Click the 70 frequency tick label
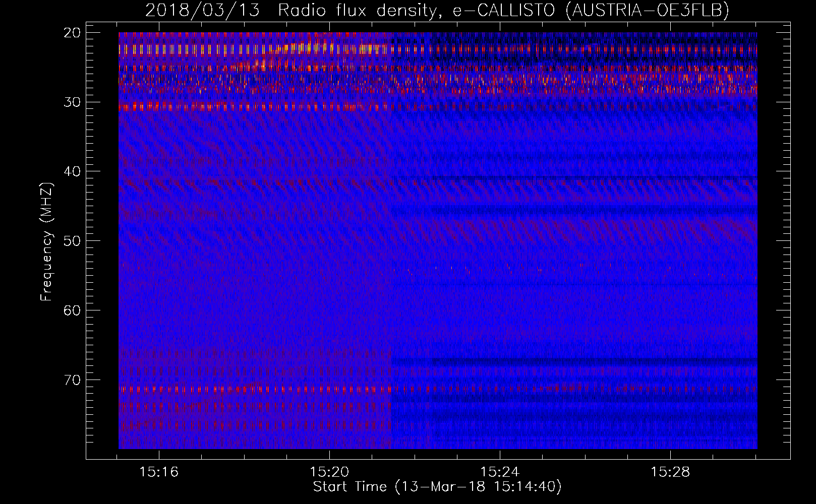816x504 pixels. (72, 380)
